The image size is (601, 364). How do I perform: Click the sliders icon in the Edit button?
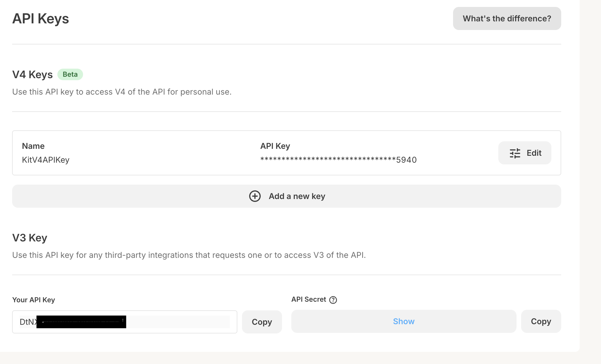coord(515,153)
